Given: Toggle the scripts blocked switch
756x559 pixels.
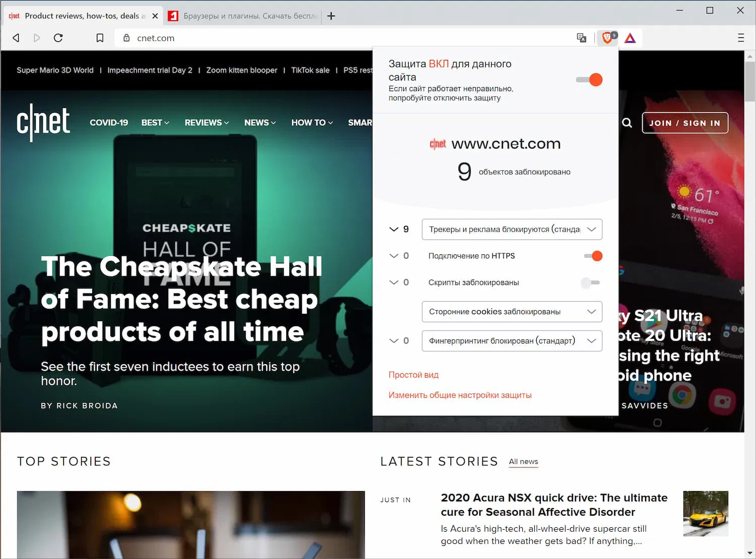Looking at the screenshot, I should click(x=590, y=283).
